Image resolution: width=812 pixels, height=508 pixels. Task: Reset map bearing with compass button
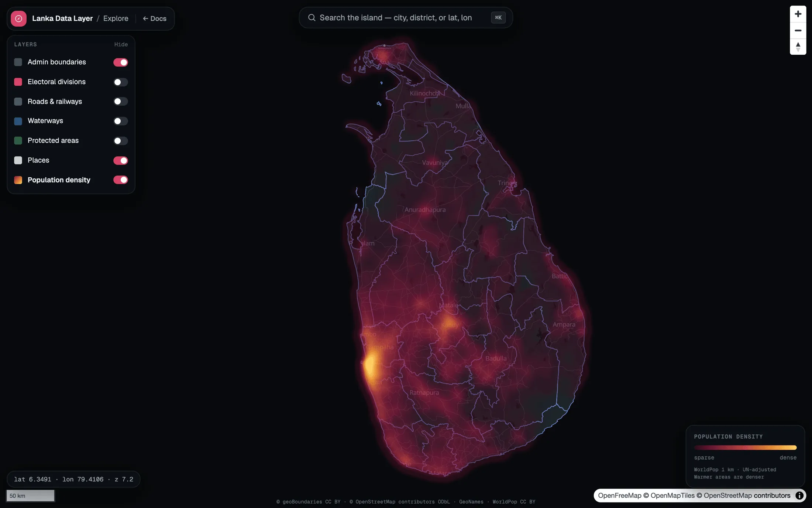798,47
